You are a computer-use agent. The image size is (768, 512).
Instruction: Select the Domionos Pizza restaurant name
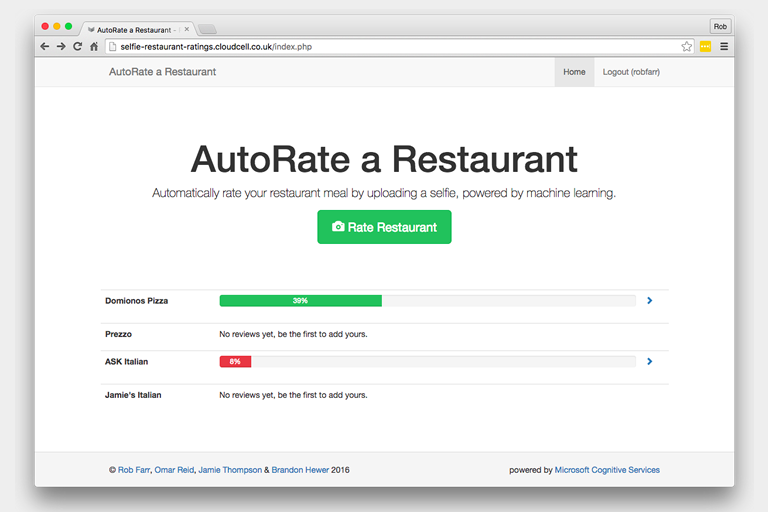click(137, 301)
